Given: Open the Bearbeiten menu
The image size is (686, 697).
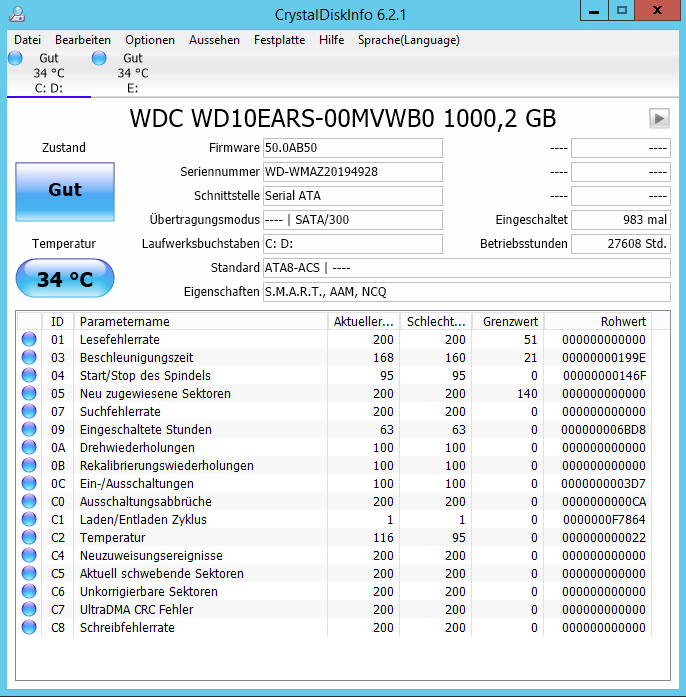Looking at the screenshot, I should click(83, 40).
